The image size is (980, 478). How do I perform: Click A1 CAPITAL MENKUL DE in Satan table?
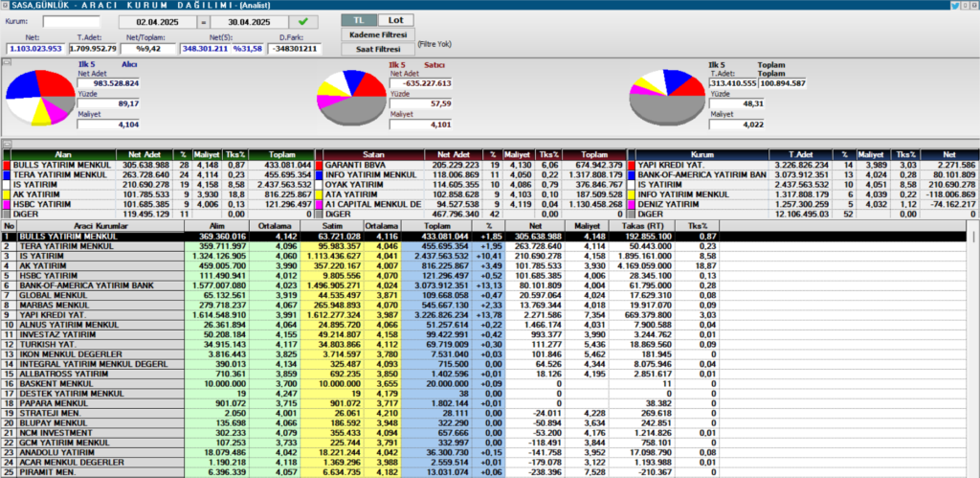373,204
